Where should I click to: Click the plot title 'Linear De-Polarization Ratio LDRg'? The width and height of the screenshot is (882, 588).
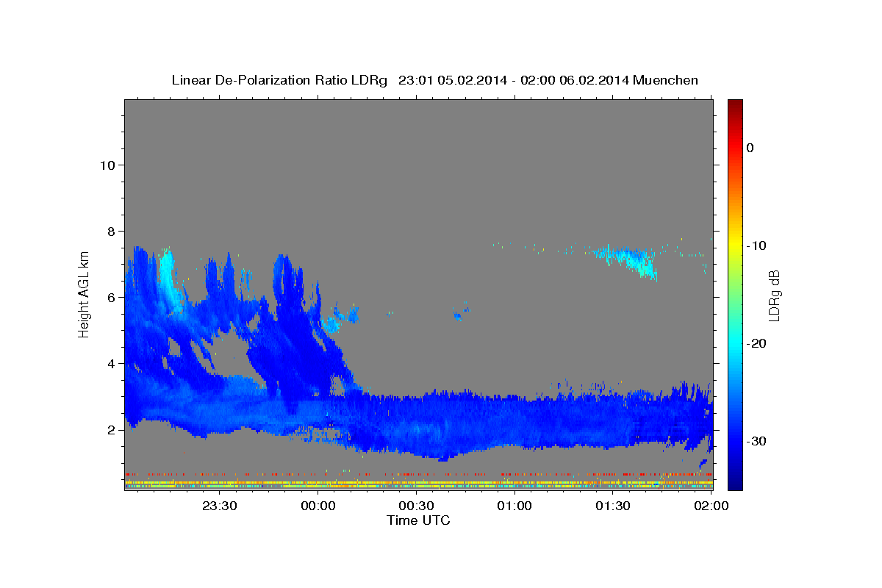pyautogui.click(x=279, y=80)
